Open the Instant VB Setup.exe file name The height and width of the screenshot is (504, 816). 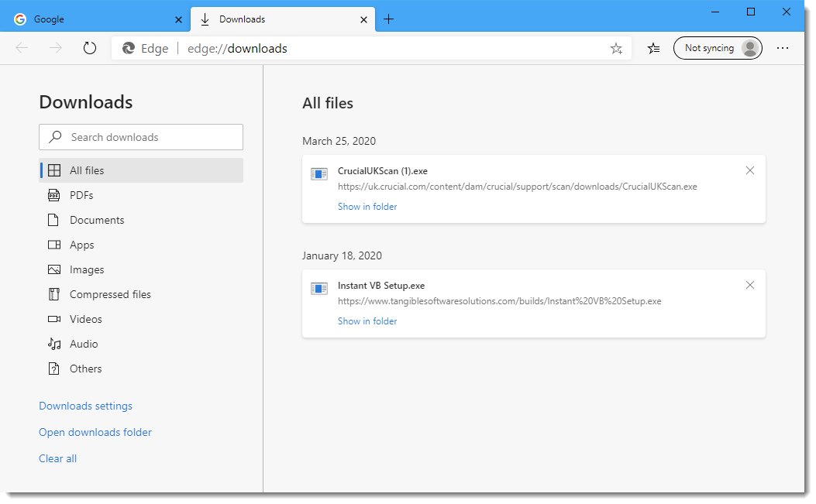coord(381,286)
